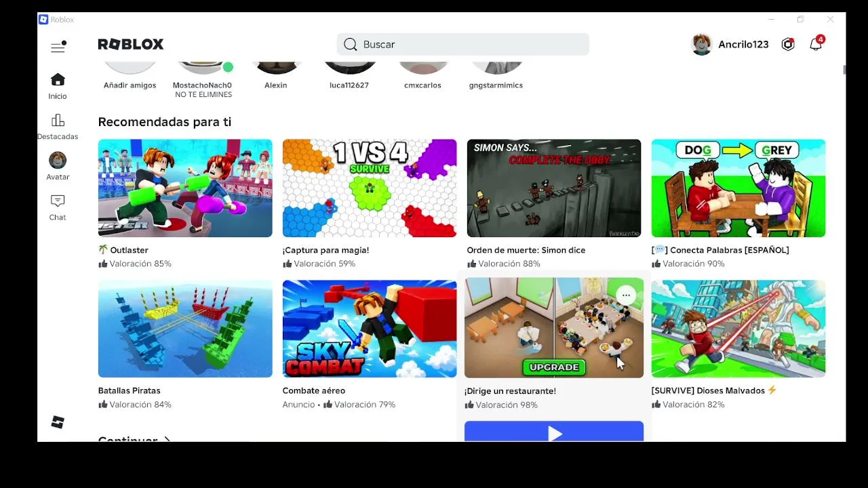Open the hamburger navigation menu
868x488 pixels.
tap(58, 47)
